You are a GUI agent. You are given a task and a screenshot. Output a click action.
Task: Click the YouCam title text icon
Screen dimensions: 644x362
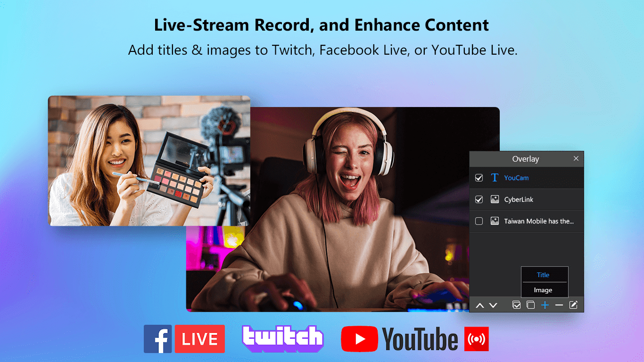495,178
